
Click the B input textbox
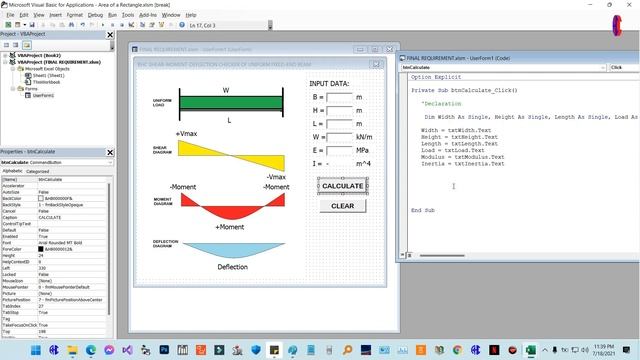(339, 97)
